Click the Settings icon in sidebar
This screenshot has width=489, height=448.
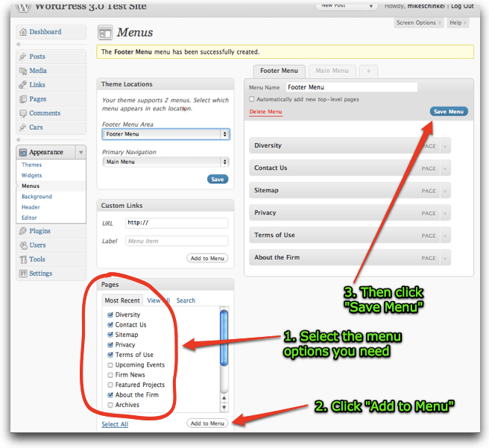click(23, 274)
